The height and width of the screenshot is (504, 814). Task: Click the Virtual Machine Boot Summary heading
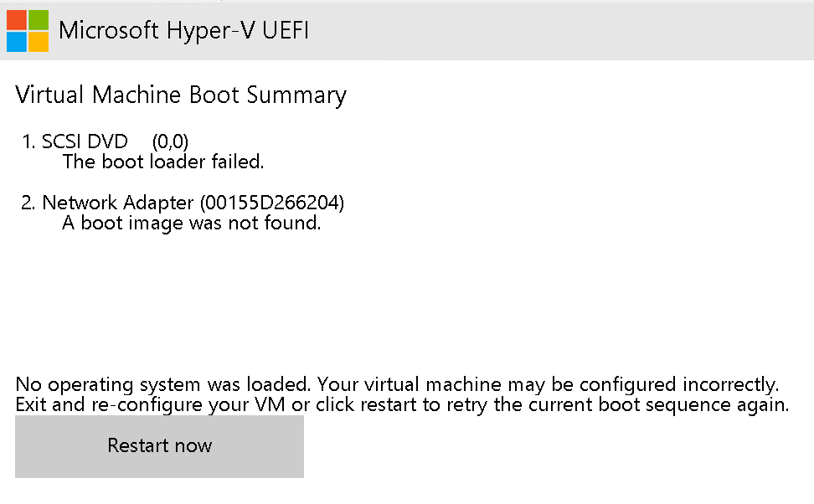[x=181, y=95]
